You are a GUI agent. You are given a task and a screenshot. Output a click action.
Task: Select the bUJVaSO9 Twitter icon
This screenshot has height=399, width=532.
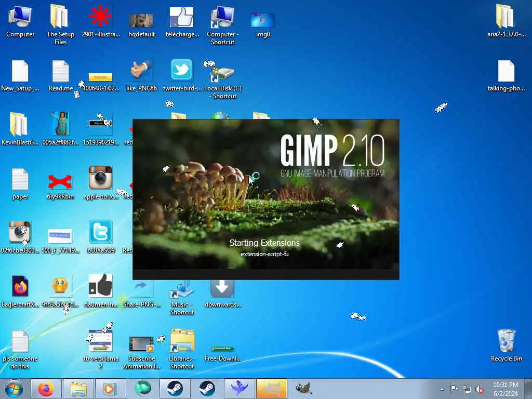pos(101,236)
